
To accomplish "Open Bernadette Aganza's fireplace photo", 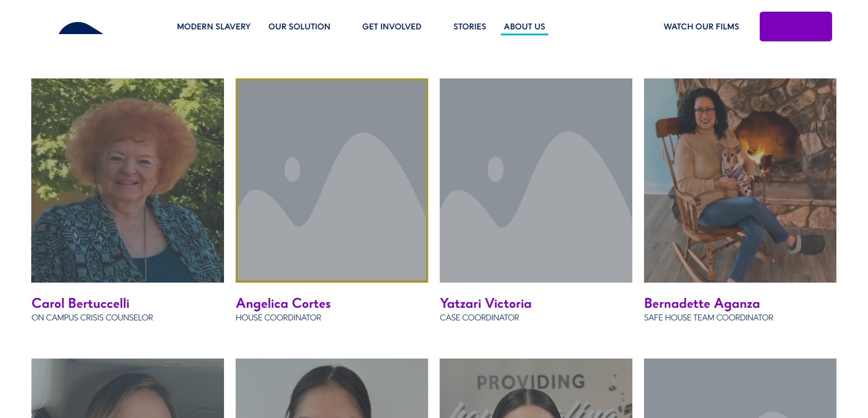I will [x=740, y=180].
